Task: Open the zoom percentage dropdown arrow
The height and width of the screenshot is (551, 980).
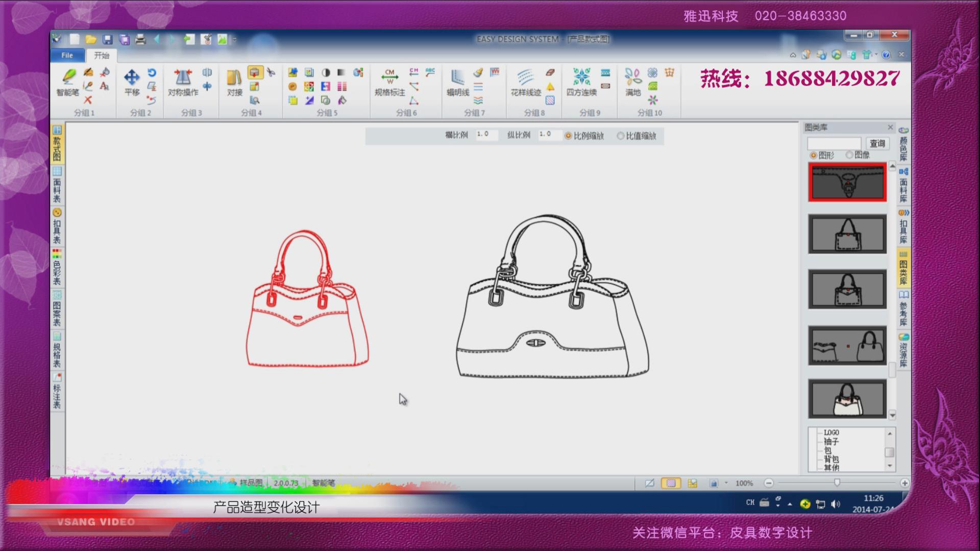Action: point(726,483)
